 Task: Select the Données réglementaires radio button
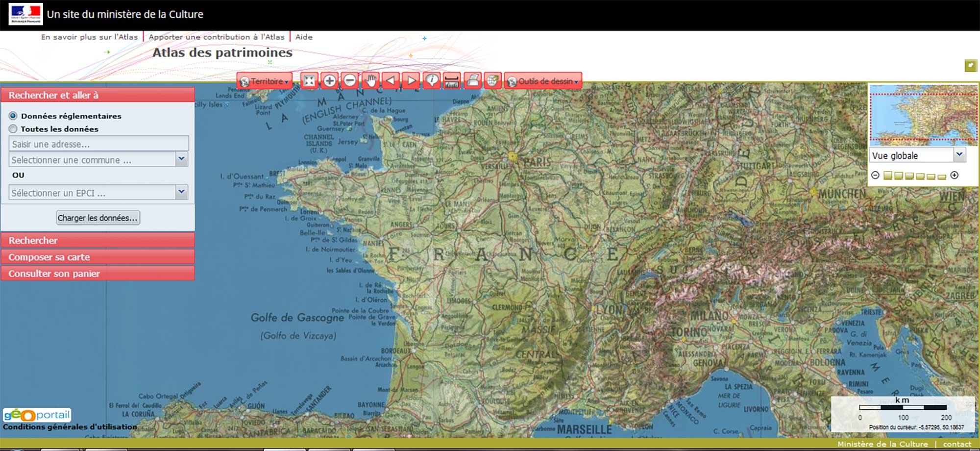(x=13, y=116)
